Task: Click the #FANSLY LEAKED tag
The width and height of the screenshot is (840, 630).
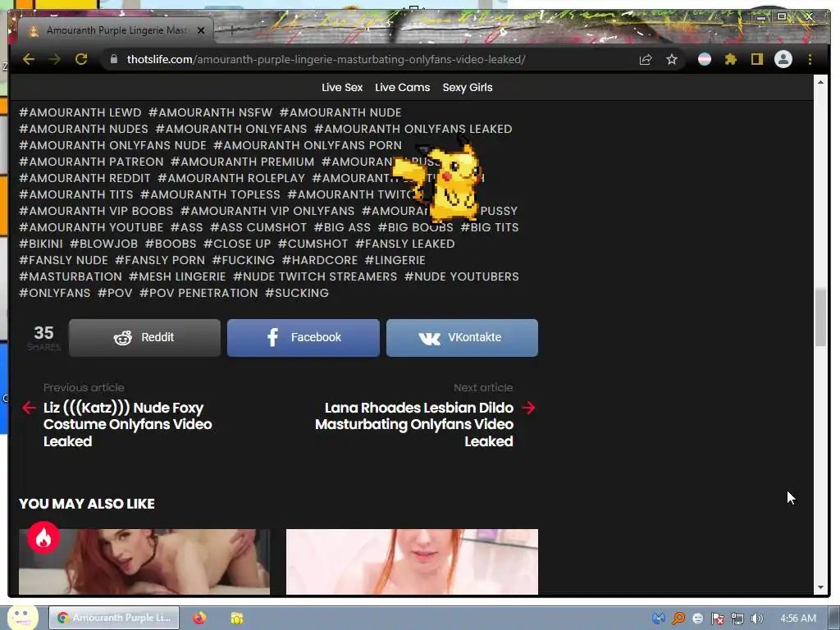Action: tap(404, 244)
